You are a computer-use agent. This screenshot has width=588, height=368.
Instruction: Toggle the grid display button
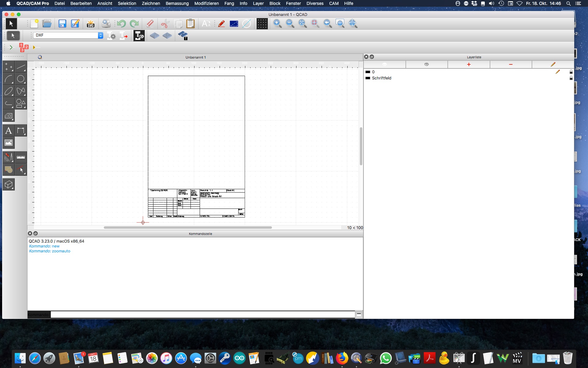[x=262, y=24]
